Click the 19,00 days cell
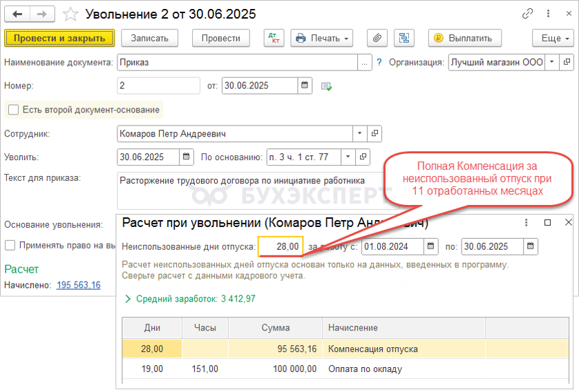The image size is (579, 392). pyautogui.click(x=152, y=369)
